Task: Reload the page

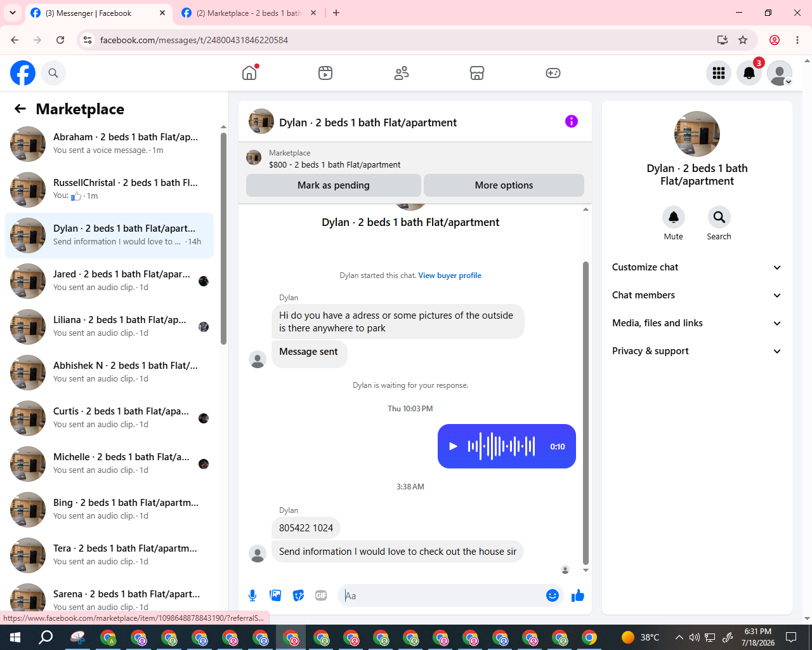Action: click(60, 40)
